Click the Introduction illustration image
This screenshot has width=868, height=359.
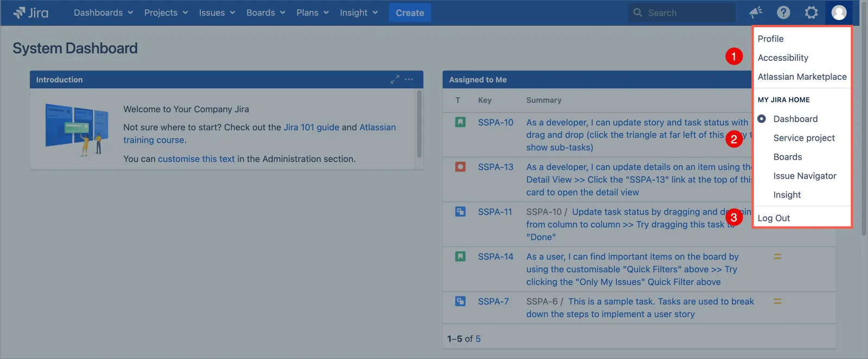76,130
